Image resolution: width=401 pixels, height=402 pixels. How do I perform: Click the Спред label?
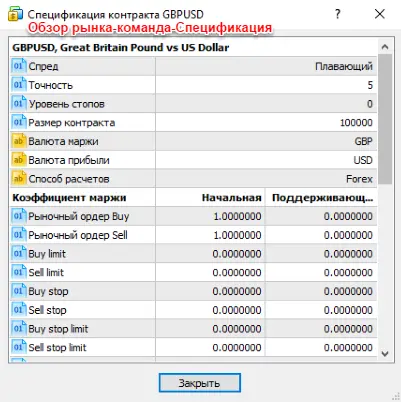(43, 66)
